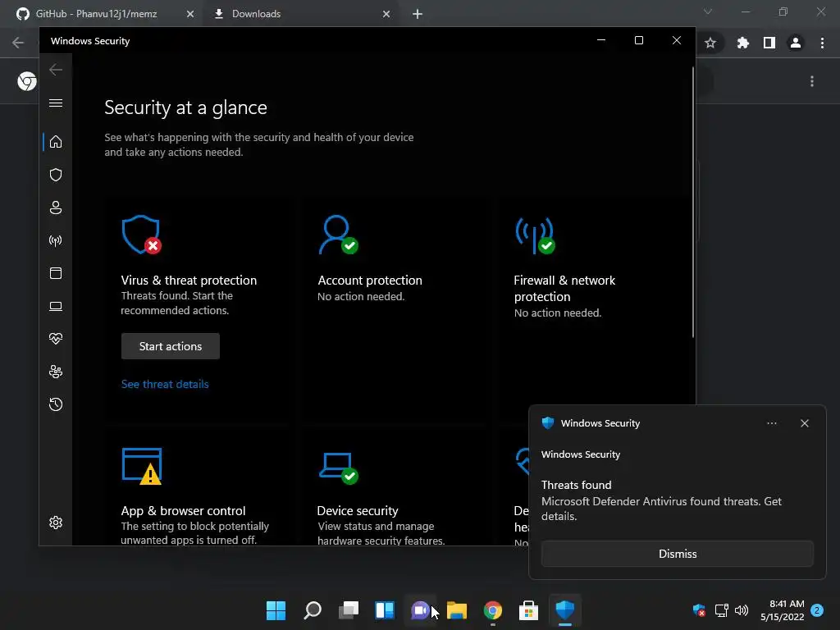
Task: Switch to the Downloads Chrome tab
Action: (256, 14)
